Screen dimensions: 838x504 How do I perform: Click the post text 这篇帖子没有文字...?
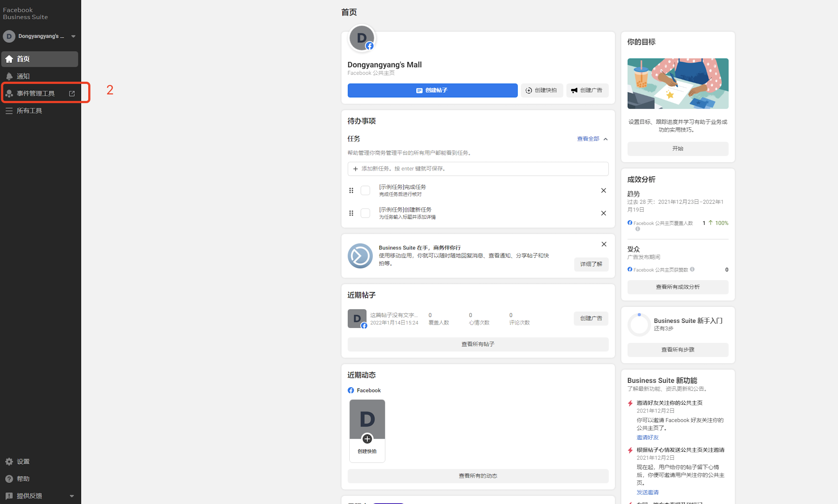(394, 315)
